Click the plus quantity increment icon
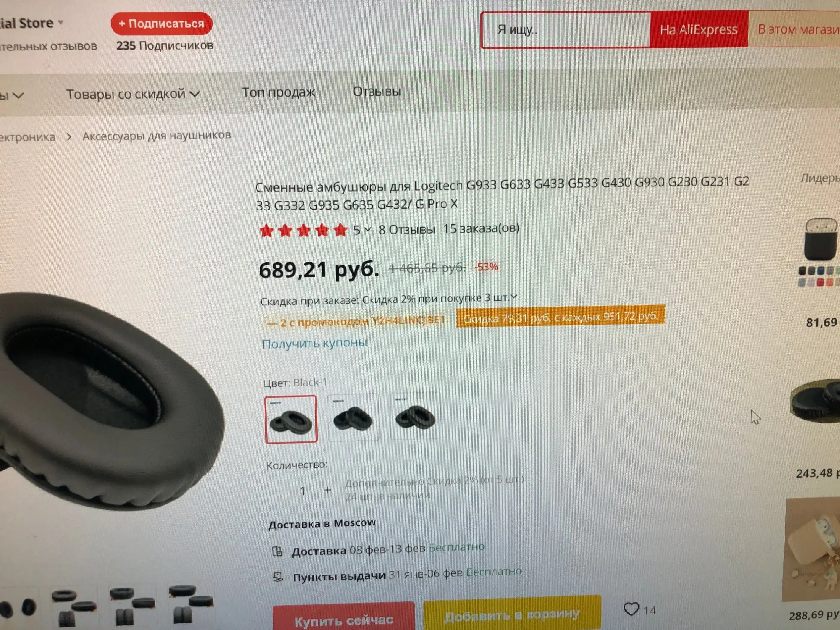This screenshot has width=840, height=630. [x=328, y=490]
